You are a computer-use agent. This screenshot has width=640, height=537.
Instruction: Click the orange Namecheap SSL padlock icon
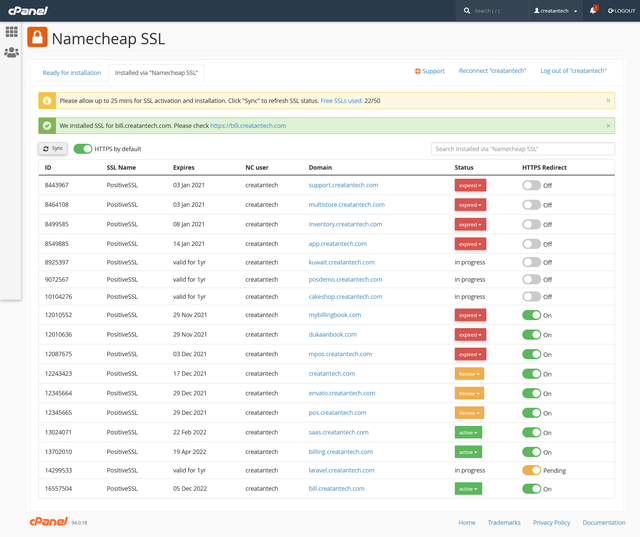tap(37, 37)
